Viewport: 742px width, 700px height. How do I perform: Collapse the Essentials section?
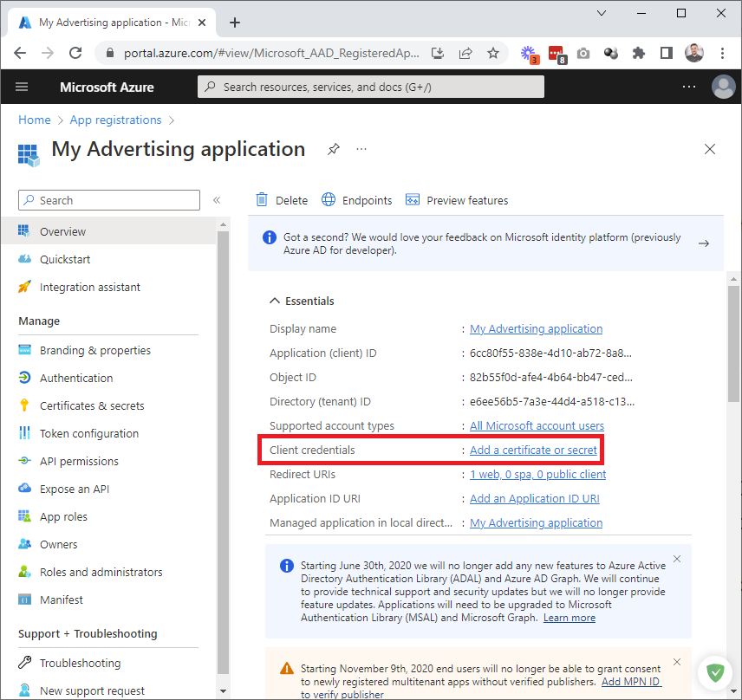(x=275, y=301)
